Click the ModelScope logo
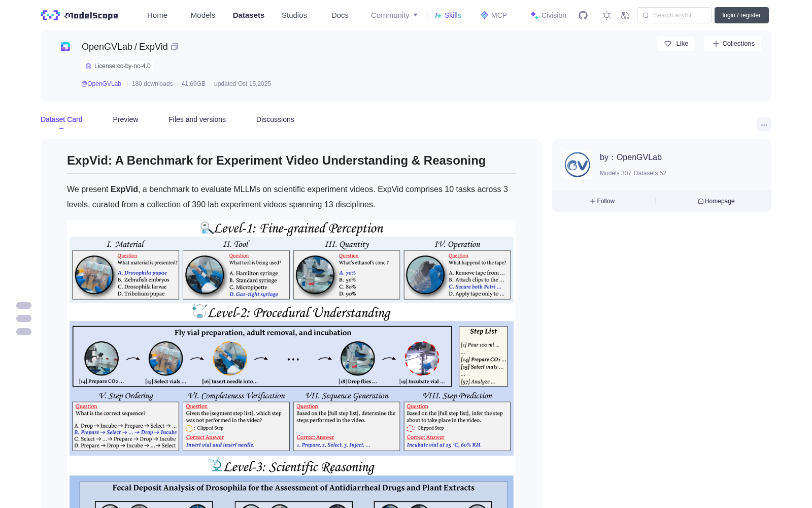 (x=80, y=15)
